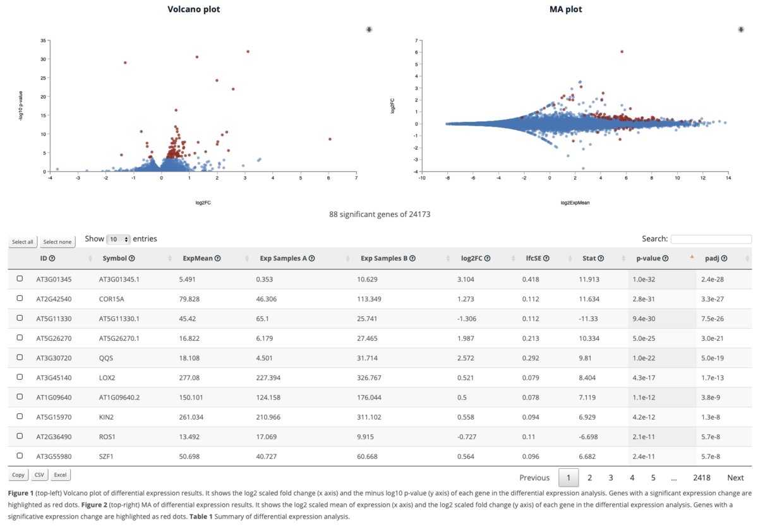Tick the COR15A row checkbox
The height and width of the screenshot is (532, 758).
pyautogui.click(x=20, y=298)
